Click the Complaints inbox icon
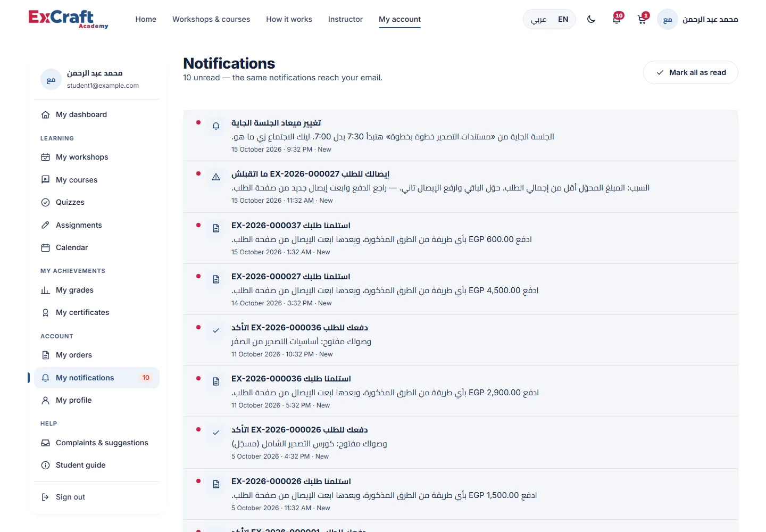Image resolution: width=766 pixels, height=532 pixels. [45, 443]
